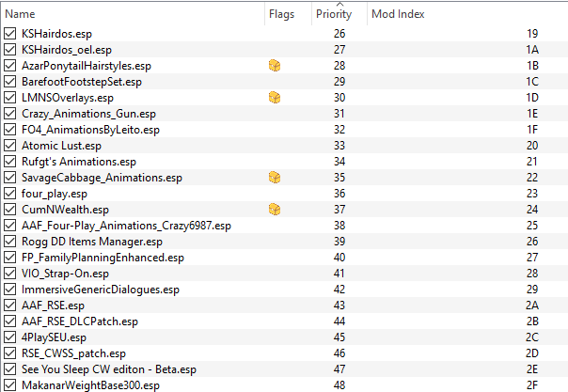Click the archive flag icon for CumNWealth.esp
This screenshot has height=392, width=568.
point(275,210)
